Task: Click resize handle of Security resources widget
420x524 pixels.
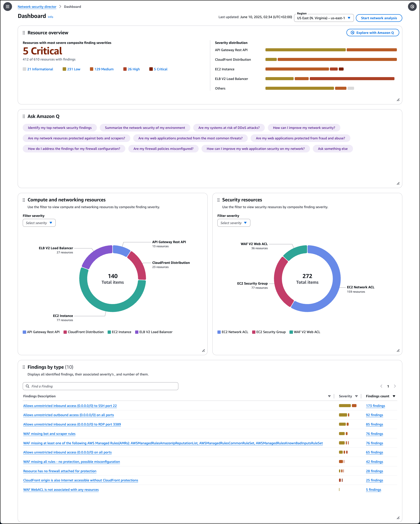Action: click(x=398, y=351)
